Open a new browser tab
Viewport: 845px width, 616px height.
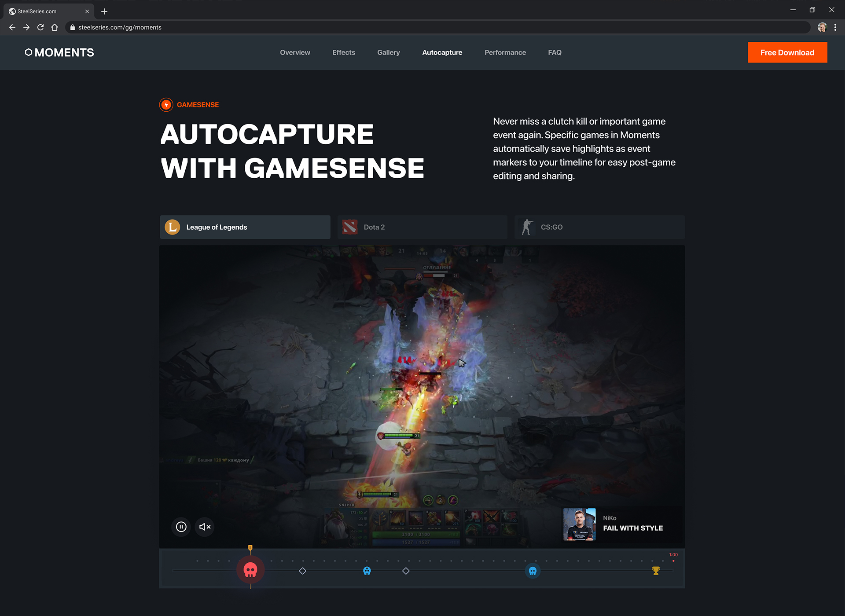click(104, 11)
